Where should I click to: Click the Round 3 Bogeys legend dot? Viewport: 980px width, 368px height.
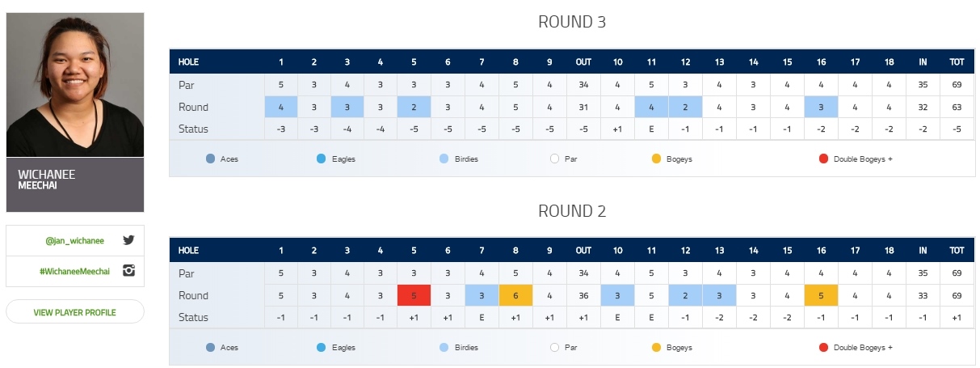656,159
